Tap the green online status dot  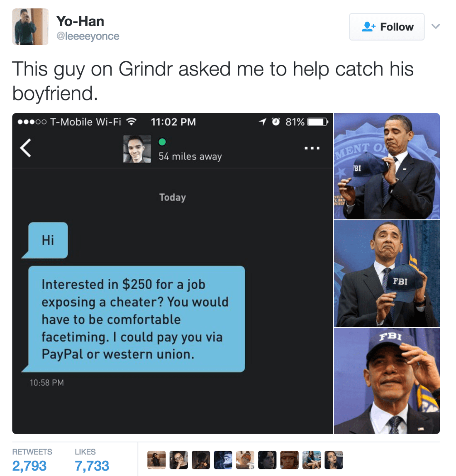click(162, 142)
